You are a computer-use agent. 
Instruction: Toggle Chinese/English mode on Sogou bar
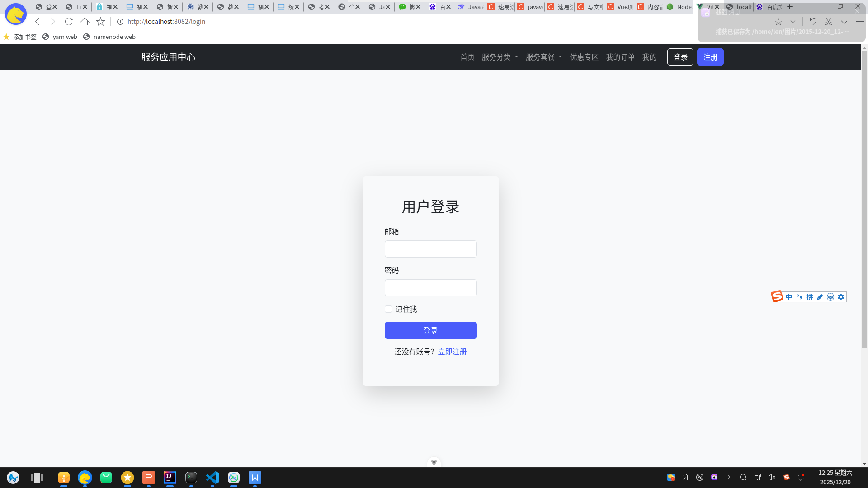(789, 297)
